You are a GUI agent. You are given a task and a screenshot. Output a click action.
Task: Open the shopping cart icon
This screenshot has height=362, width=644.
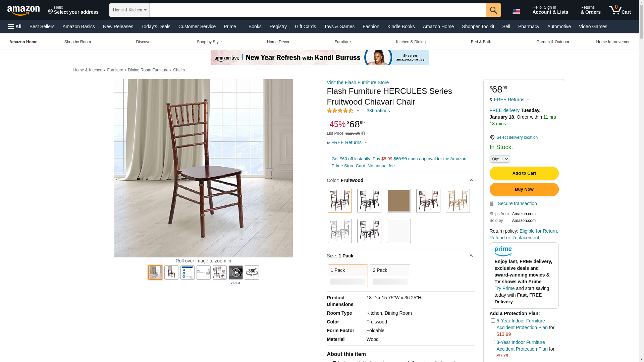click(x=620, y=10)
